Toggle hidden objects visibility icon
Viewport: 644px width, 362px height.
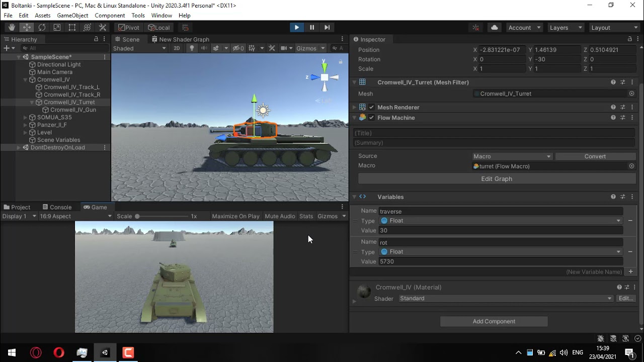tap(239, 48)
